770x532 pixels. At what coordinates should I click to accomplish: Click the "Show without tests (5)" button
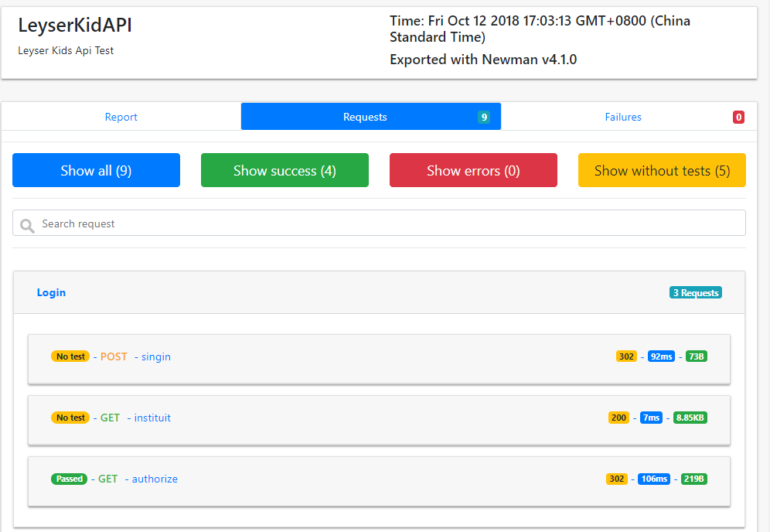point(662,170)
